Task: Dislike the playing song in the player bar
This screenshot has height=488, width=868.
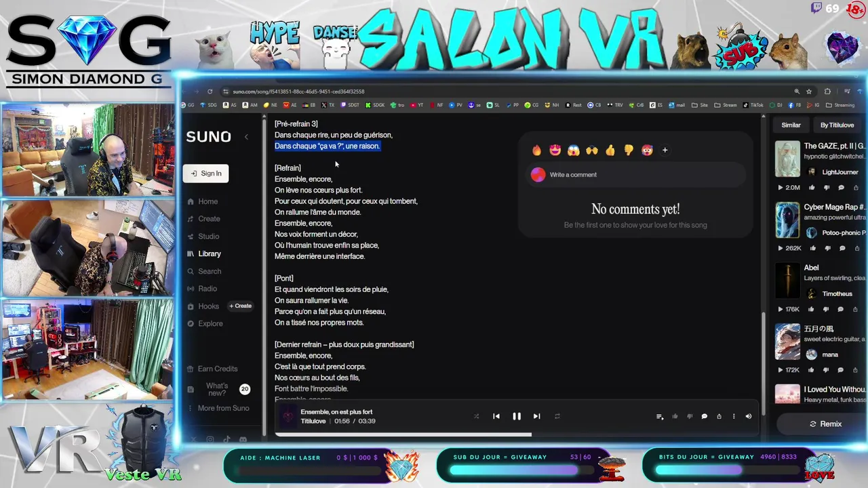Action: [690, 416]
